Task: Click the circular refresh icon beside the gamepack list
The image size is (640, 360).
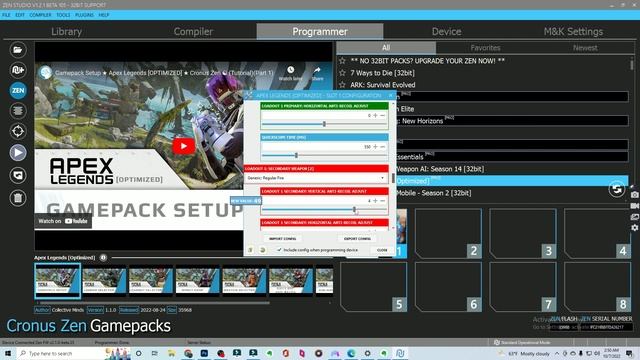Action: (617, 189)
